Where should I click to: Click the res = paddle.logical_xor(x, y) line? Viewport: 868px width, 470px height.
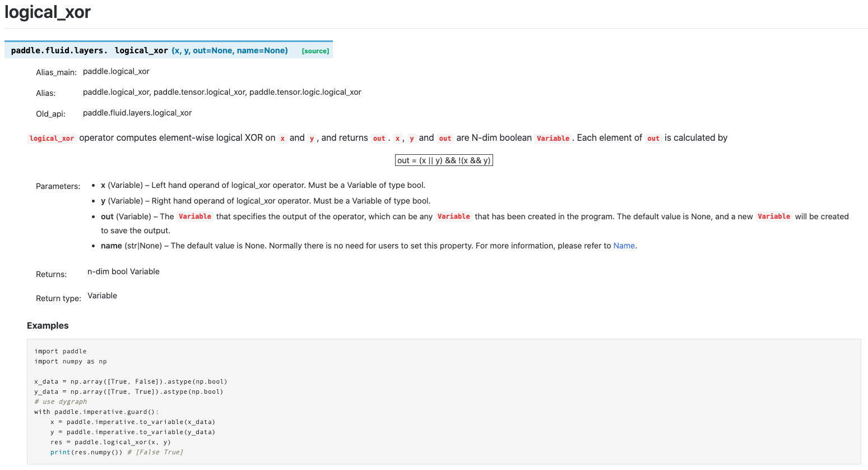click(x=110, y=442)
